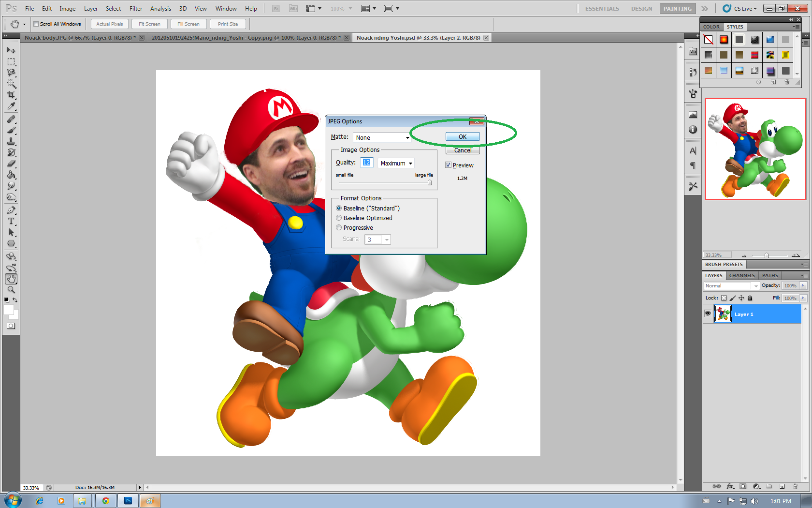The height and width of the screenshot is (508, 812).
Task: Select the Brush tool
Action: [11, 130]
